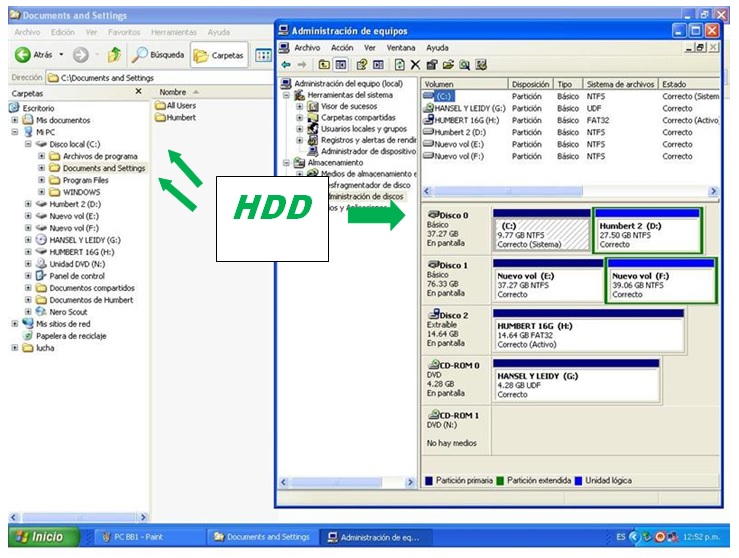Close the Carpetas side panel
This screenshot has width=739, height=558.
click(138, 92)
